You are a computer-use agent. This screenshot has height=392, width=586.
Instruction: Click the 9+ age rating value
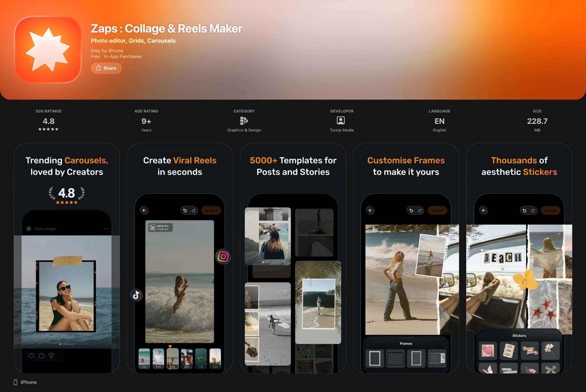pos(146,121)
